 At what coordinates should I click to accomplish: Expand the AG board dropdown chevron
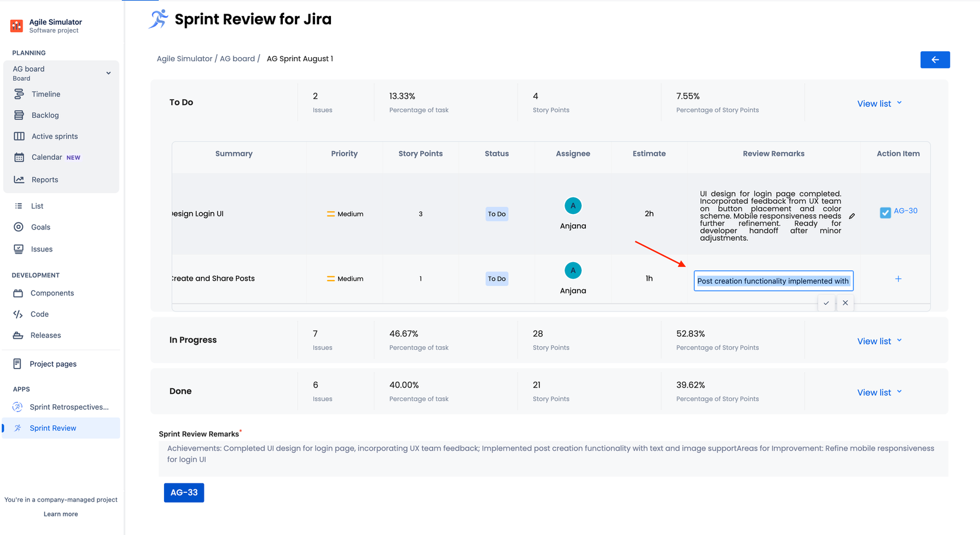108,73
